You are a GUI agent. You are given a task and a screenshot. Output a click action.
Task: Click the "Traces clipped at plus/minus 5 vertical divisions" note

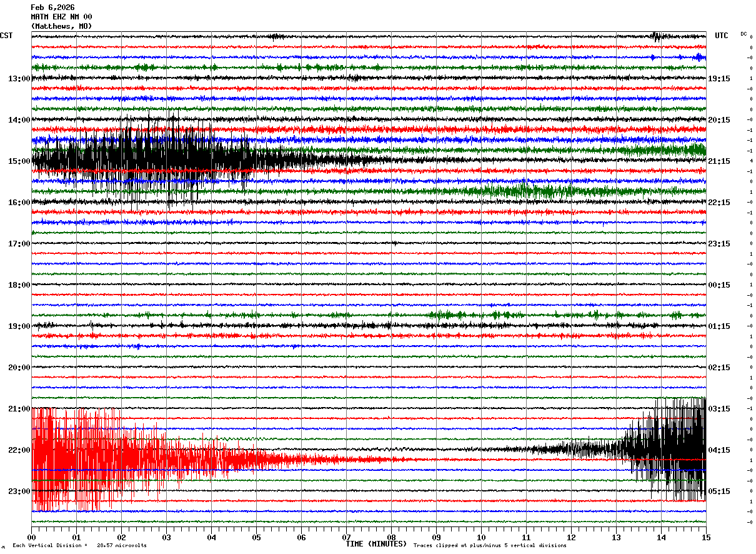[490, 546]
